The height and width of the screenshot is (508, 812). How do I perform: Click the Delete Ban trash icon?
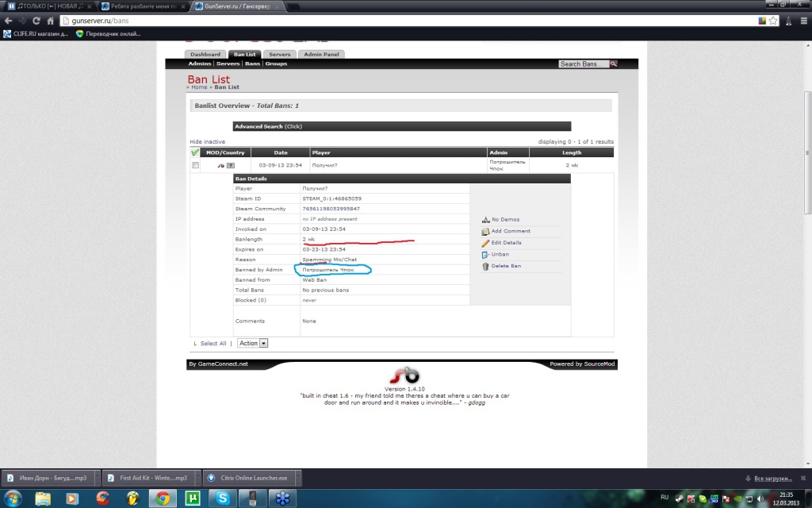[485, 266]
